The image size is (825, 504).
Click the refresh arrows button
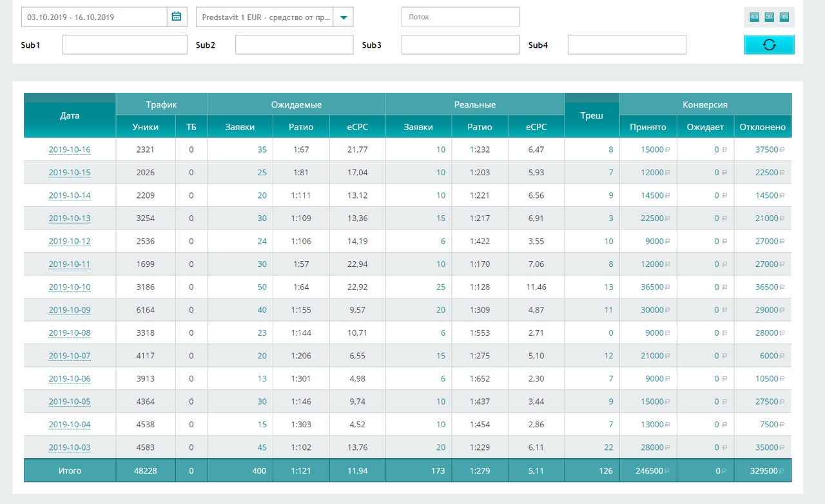[x=769, y=44]
